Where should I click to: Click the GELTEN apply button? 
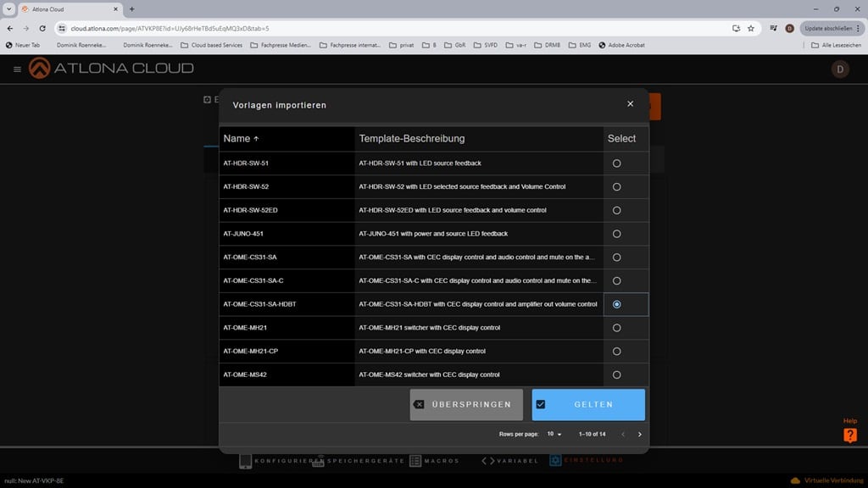click(588, 404)
